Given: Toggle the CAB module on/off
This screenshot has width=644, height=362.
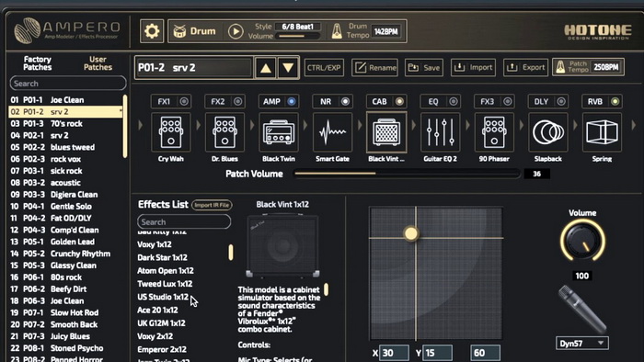Looking at the screenshot, I should (x=399, y=101).
